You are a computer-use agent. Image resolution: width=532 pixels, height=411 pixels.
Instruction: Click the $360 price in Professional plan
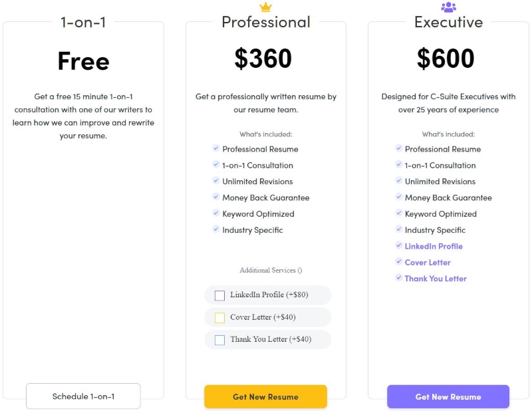coord(263,59)
